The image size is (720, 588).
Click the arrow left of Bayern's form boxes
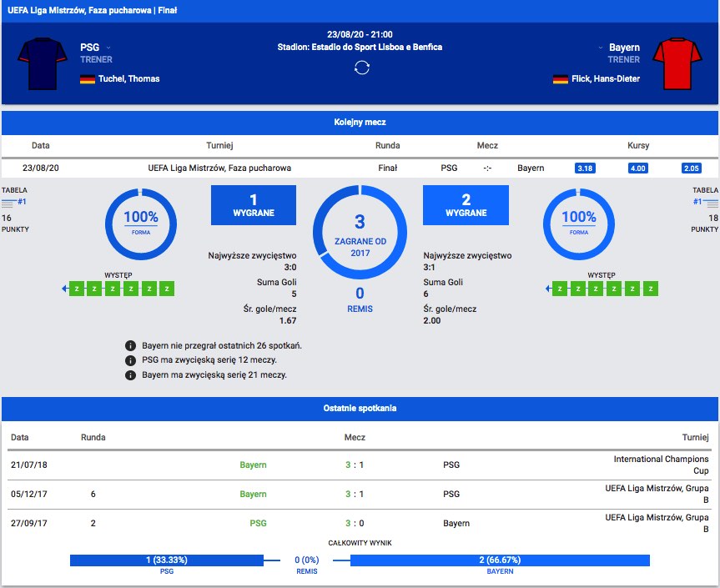[x=550, y=289]
